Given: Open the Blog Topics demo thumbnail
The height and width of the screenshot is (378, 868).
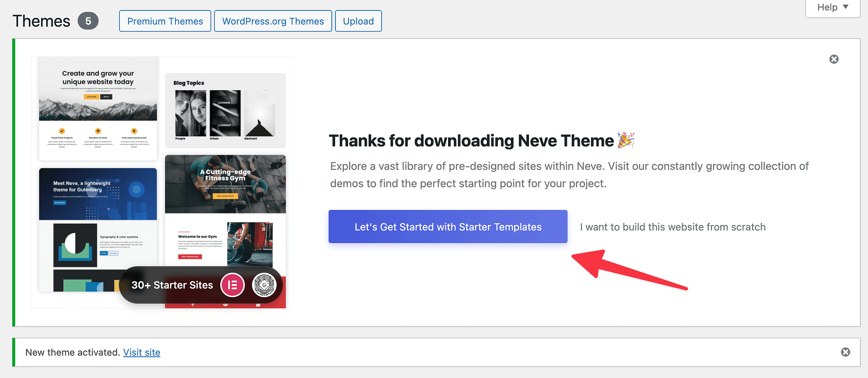Looking at the screenshot, I should point(225,110).
